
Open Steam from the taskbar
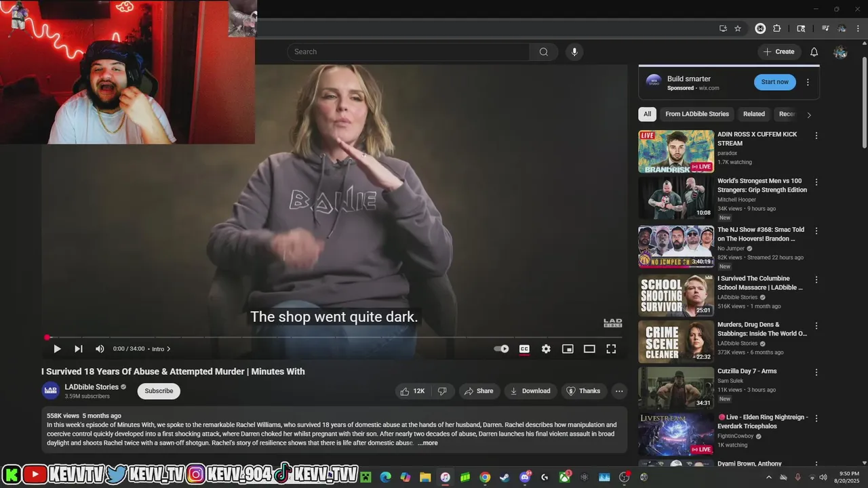point(505,477)
